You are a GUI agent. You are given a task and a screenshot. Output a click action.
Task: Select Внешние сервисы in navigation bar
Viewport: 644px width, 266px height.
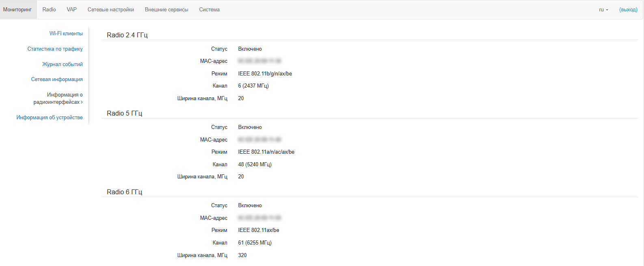pos(166,9)
